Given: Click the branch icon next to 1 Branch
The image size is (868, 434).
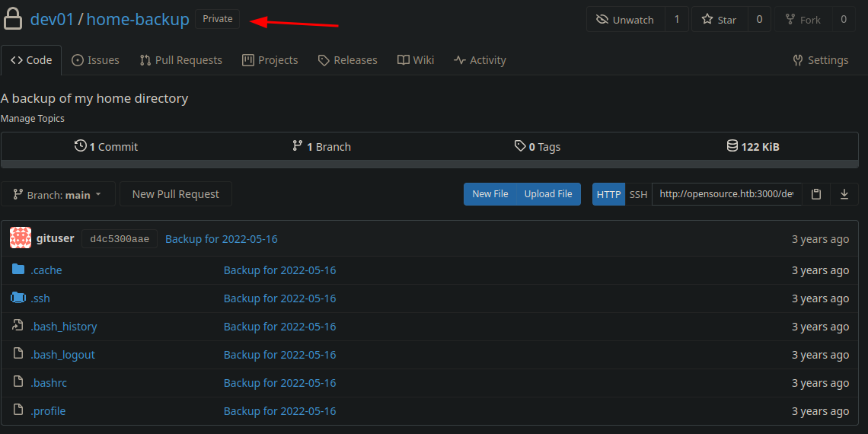Looking at the screenshot, I should pos(297,146).
